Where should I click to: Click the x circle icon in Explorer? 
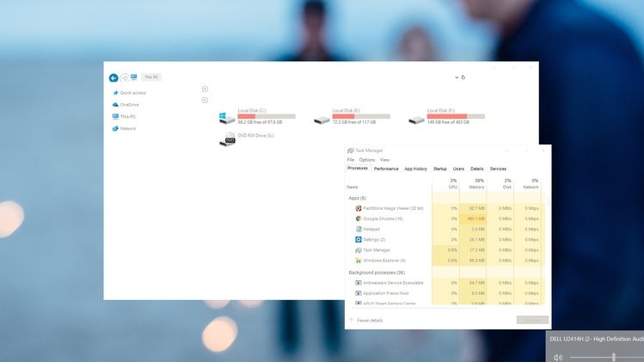205,101
